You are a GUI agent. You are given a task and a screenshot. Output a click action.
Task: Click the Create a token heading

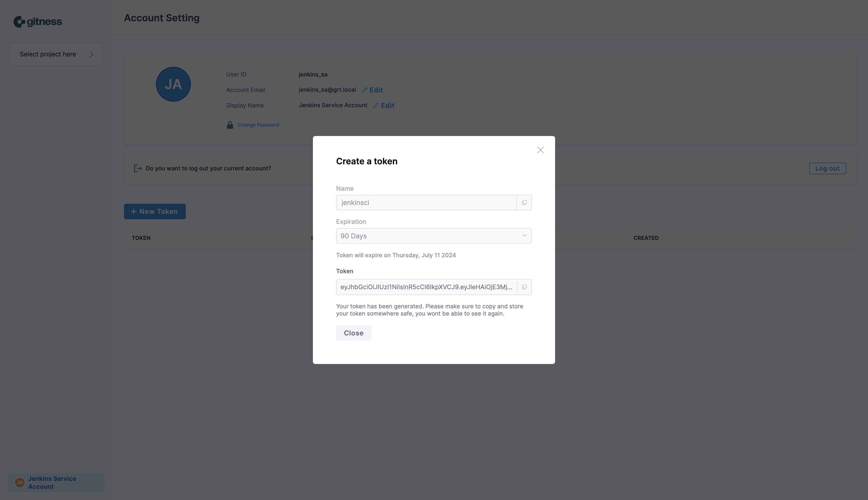pos(367,161)
